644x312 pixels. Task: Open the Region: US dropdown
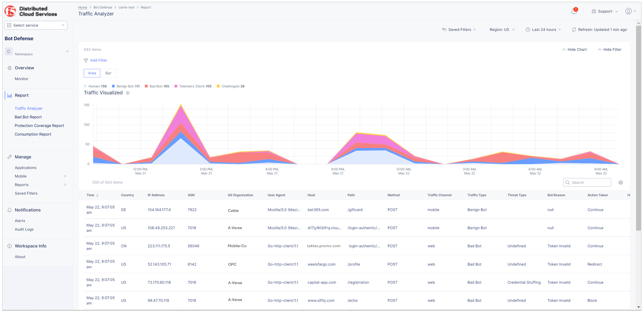pyautogui.click(x=502, y=30)
